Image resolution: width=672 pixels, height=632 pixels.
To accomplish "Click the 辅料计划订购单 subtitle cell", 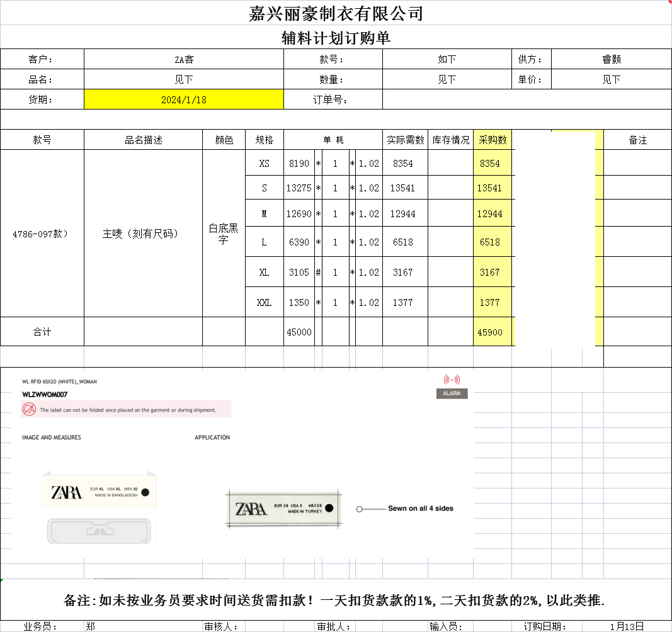I will [x=336, y=38].
